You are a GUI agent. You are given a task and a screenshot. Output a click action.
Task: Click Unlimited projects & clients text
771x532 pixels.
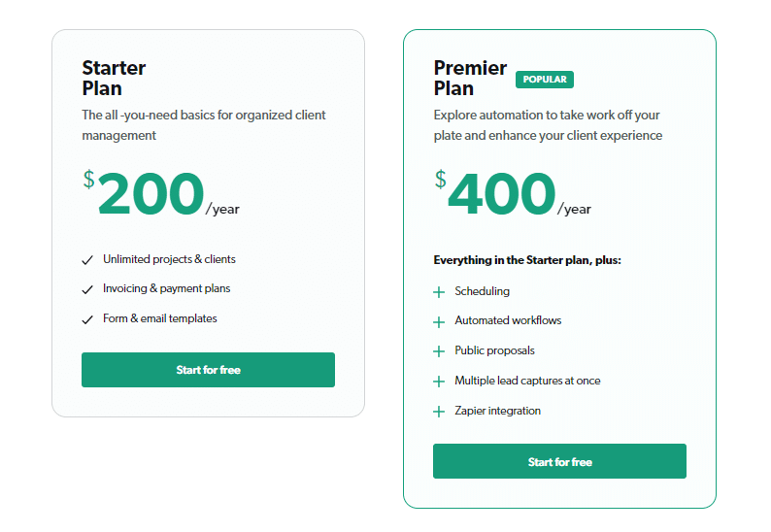[x=169, y=259]
